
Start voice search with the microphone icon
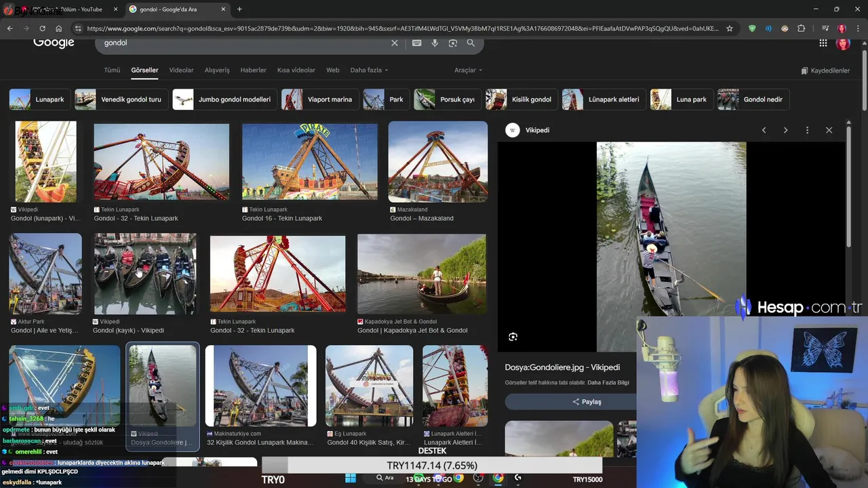[435, 43]
